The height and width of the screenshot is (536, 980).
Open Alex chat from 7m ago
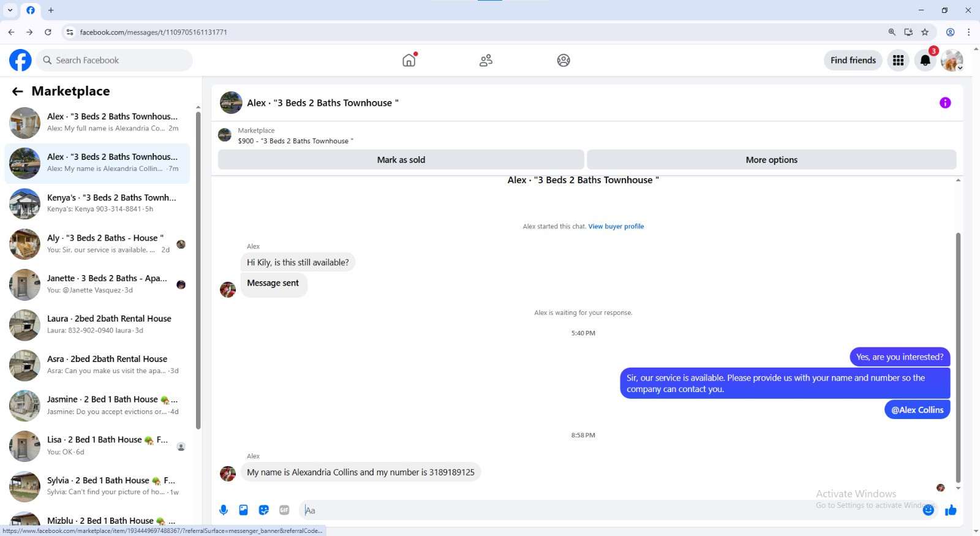point(97,163)
